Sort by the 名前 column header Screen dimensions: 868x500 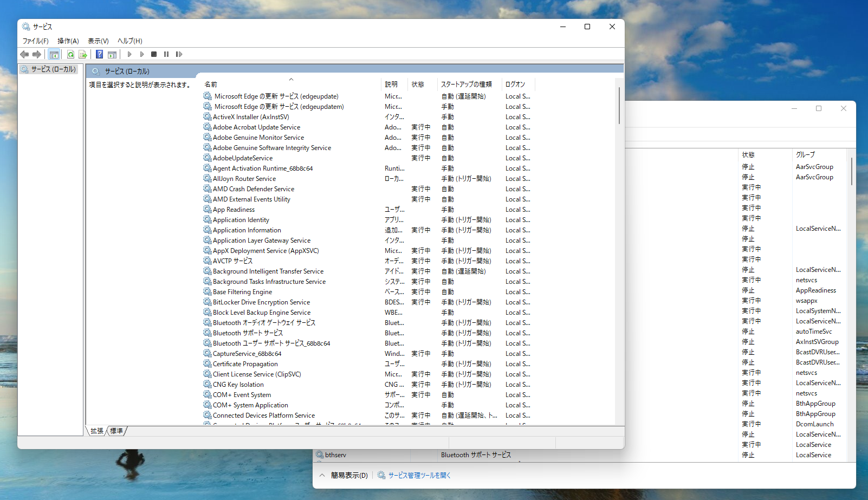pos(291,85)
